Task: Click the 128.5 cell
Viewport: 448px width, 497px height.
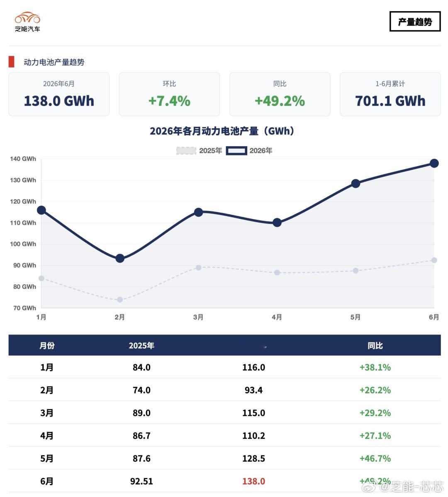Action: 254,458
